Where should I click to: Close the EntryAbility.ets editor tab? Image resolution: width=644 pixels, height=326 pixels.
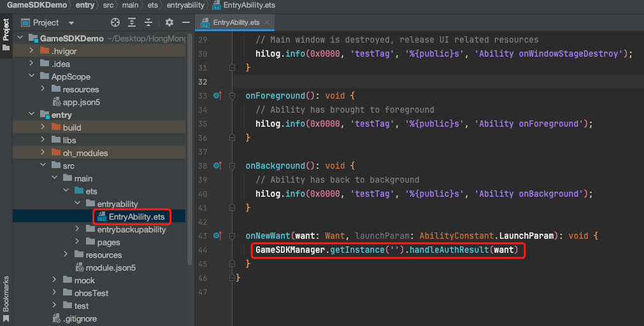pyautogui.click(x=266, y=22)
